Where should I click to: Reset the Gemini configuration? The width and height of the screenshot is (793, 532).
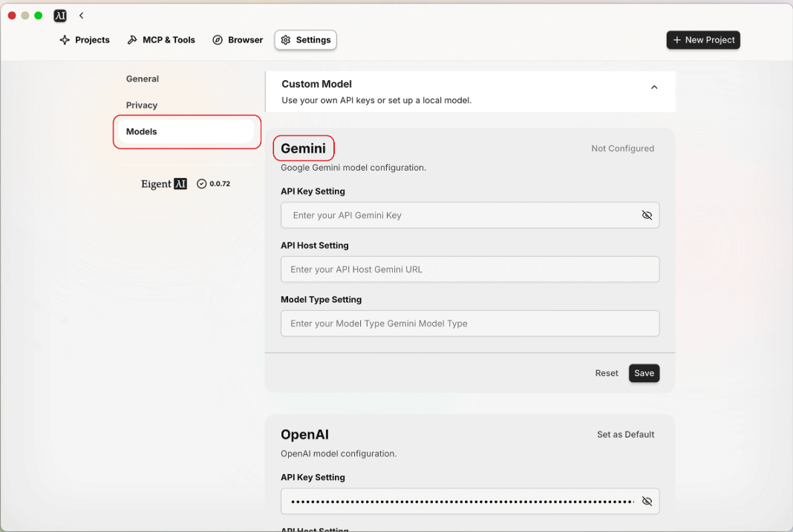[607, 373]
